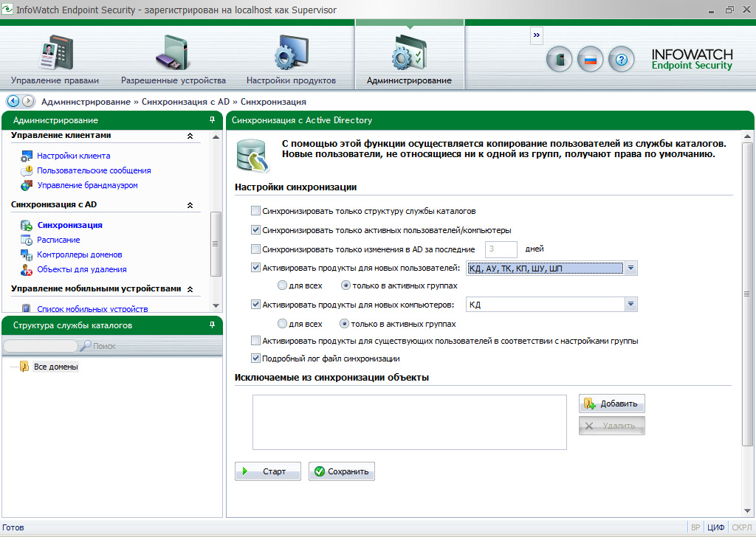Viewport: 756px width, 537px height.
Task: Click the database sync icon in content pane
Action: click(x=252, y=156)
